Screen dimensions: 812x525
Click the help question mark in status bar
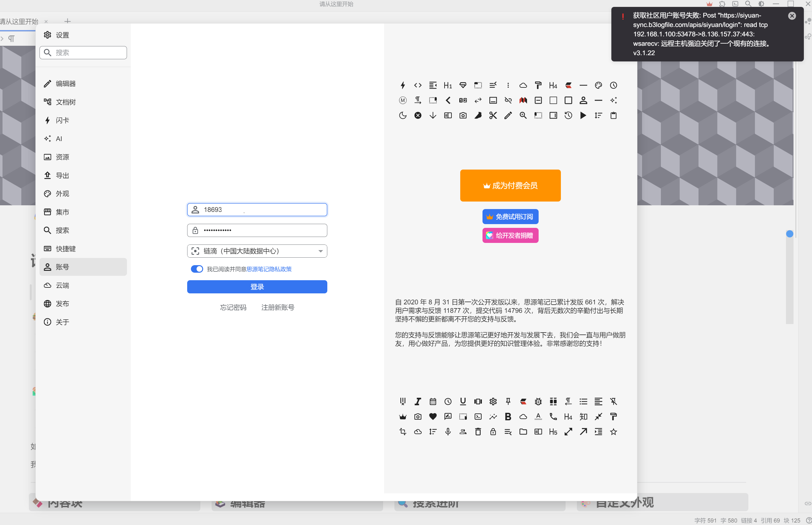[x=808, y=520]
